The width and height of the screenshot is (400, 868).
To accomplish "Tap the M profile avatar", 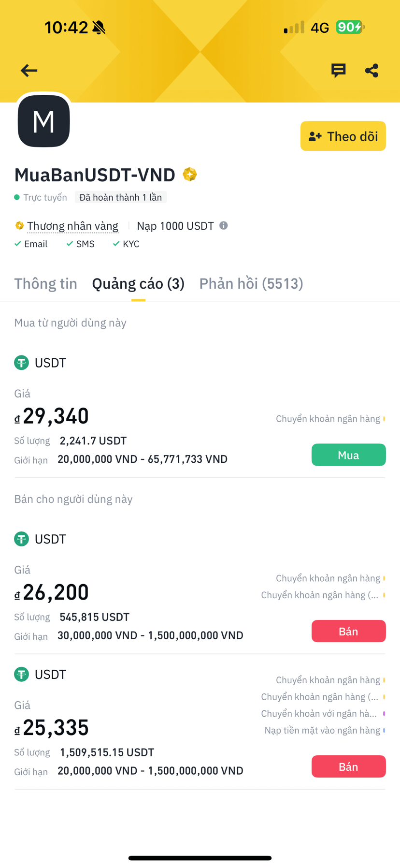I will click(44, 121).
